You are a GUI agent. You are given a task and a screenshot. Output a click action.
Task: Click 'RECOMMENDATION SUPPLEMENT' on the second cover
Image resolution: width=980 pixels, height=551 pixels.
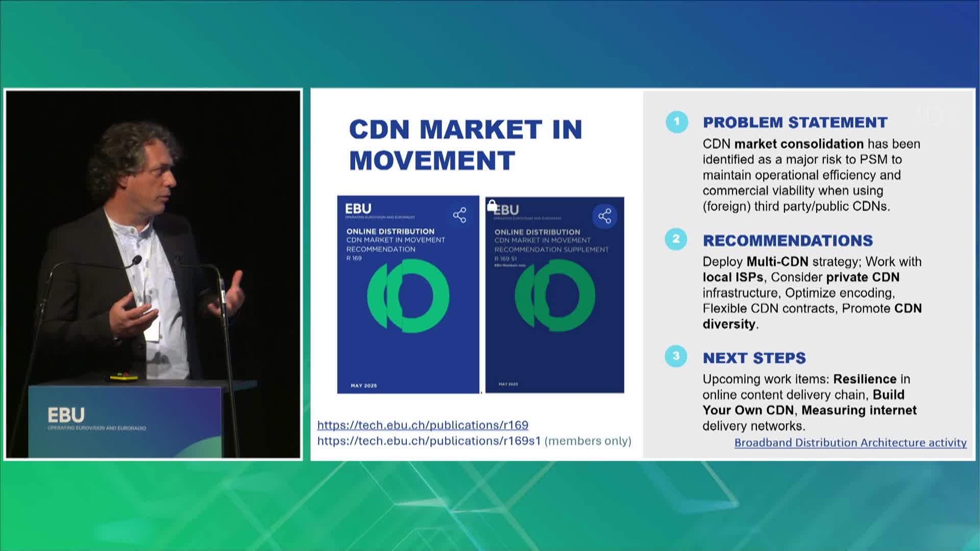[551, 249]
